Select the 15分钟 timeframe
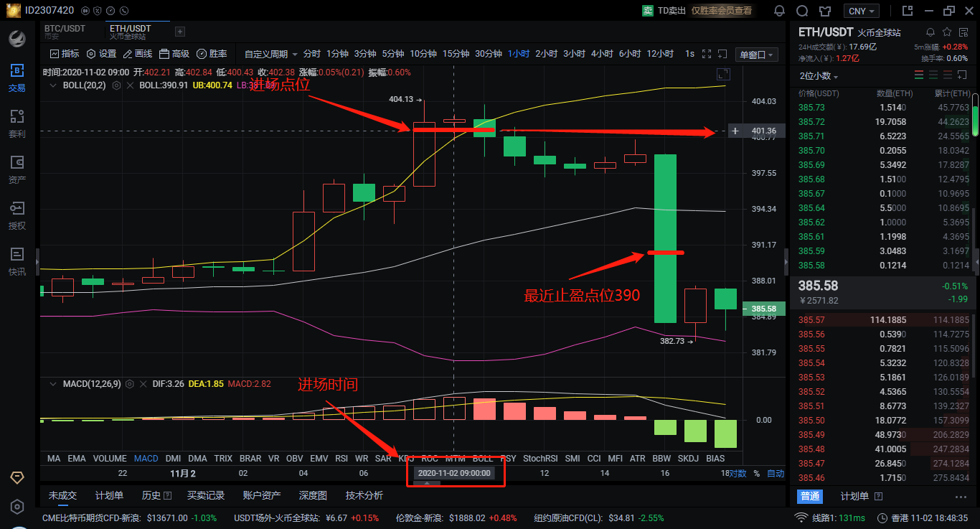The image size is (980, 529). [x=456, y=54]
